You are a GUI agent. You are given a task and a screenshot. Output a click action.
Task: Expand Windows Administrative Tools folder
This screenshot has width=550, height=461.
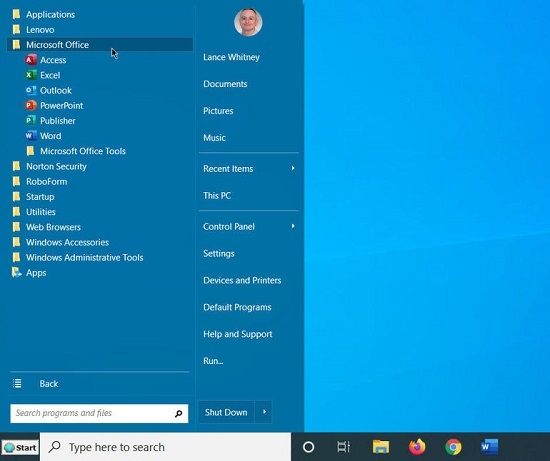(x=77, y=258)
